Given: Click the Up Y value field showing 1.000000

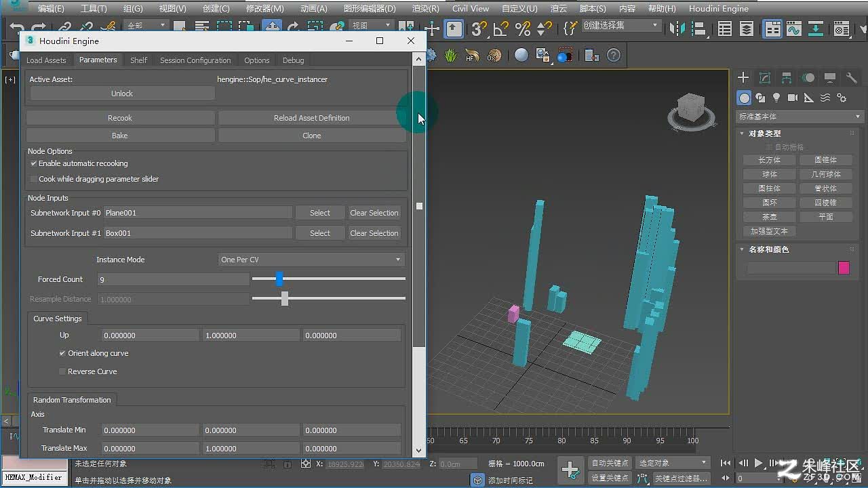Looking at the screenshot, I should click(250, 335).
